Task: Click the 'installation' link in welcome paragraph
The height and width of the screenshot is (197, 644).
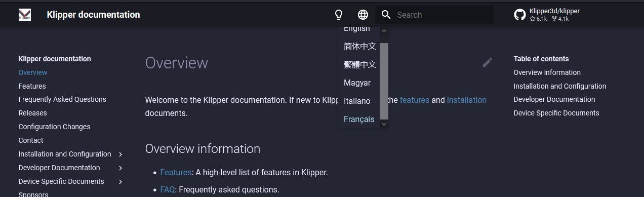Action: tap(467, 100)
